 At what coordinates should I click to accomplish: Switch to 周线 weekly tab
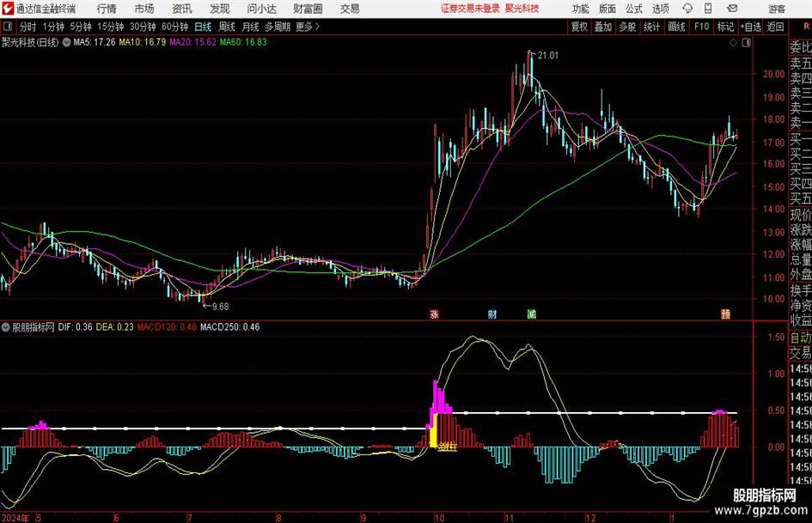coord(226,27)
